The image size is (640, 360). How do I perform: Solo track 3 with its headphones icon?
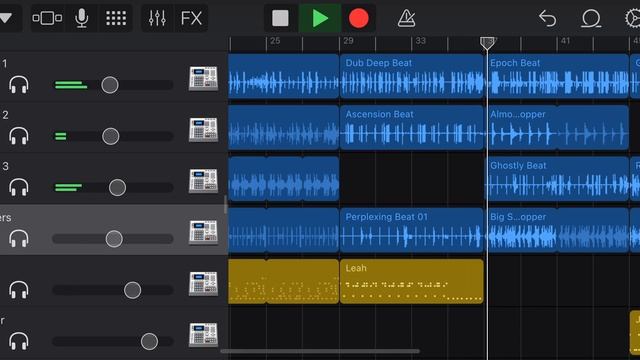19,187
